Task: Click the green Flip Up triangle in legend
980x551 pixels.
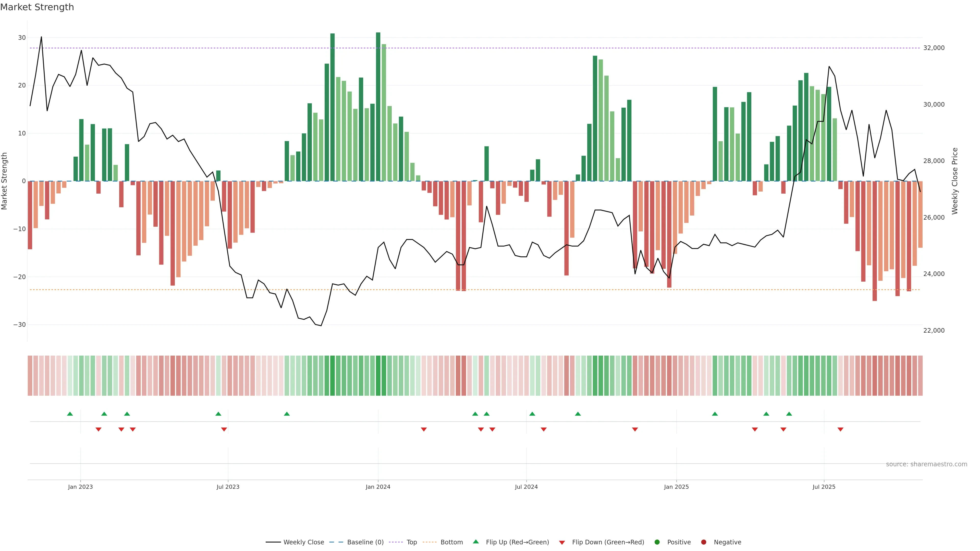Action: [x=475, y=542]
